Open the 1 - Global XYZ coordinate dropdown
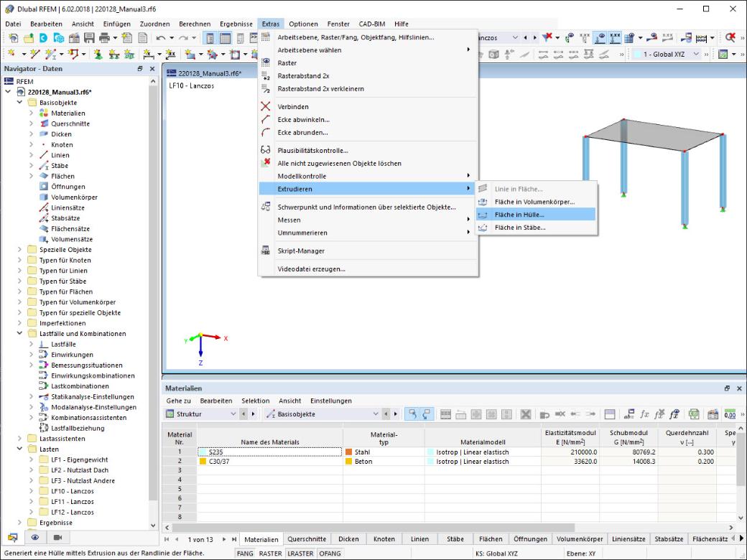The image size is (747, 560). click(x=667, y=55)
